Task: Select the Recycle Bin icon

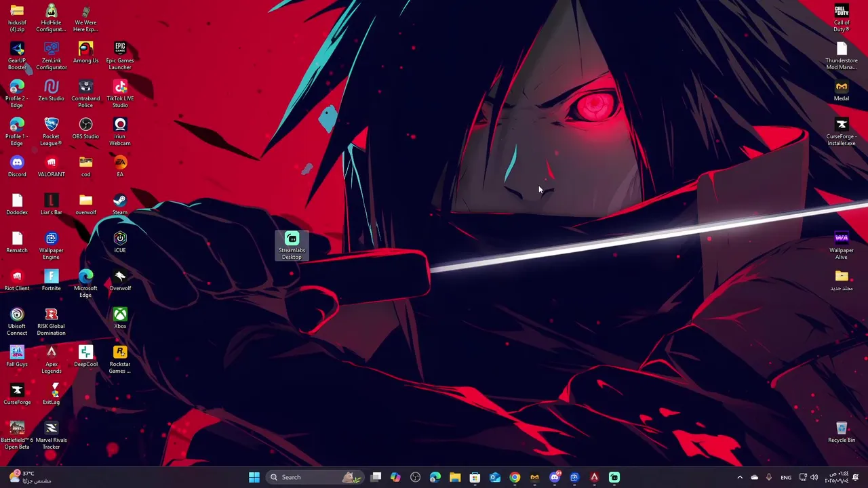Action: [842, 432]
